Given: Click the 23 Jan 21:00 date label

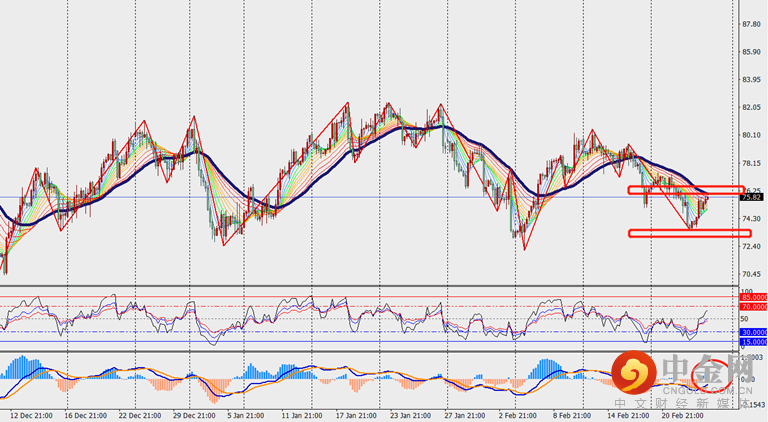Looking at the screenshot, I should (x=411, y=412).
